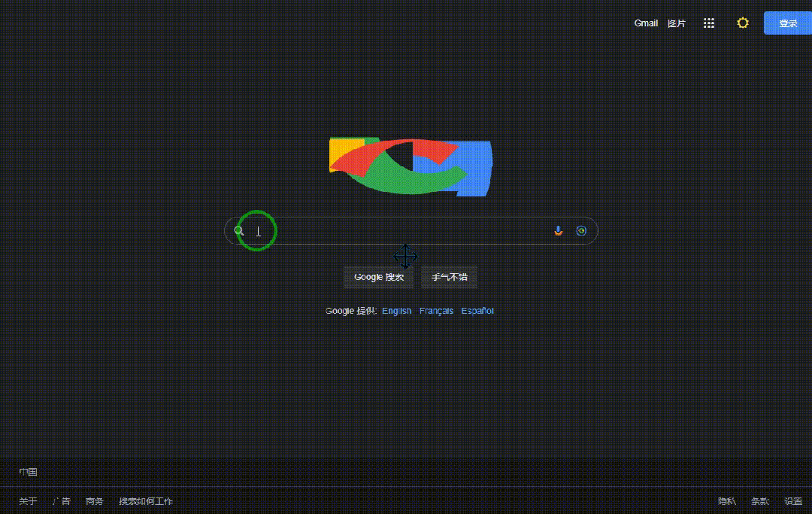Click the Google doodle logo
Image resolution: width=812 pixels, height=514 pixels.
[x=411, y=166]
